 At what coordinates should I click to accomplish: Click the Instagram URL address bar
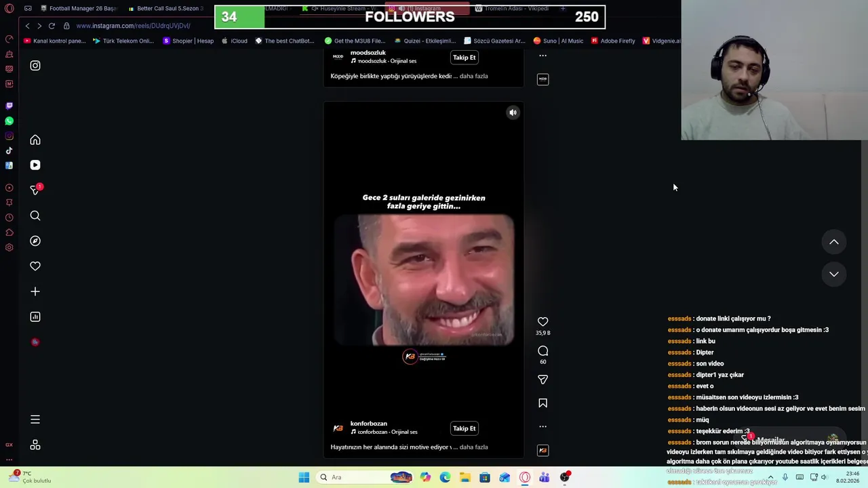(133, 26)
